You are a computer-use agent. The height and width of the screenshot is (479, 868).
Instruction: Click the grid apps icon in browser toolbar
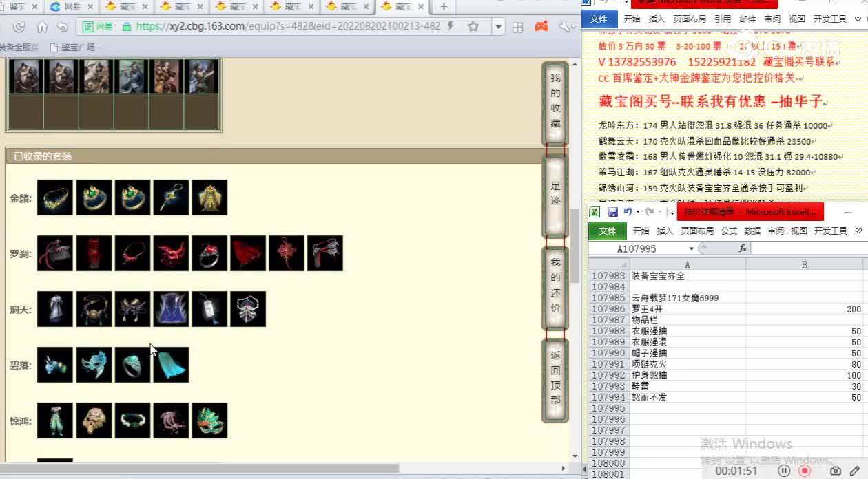click(x=518, y=27)
